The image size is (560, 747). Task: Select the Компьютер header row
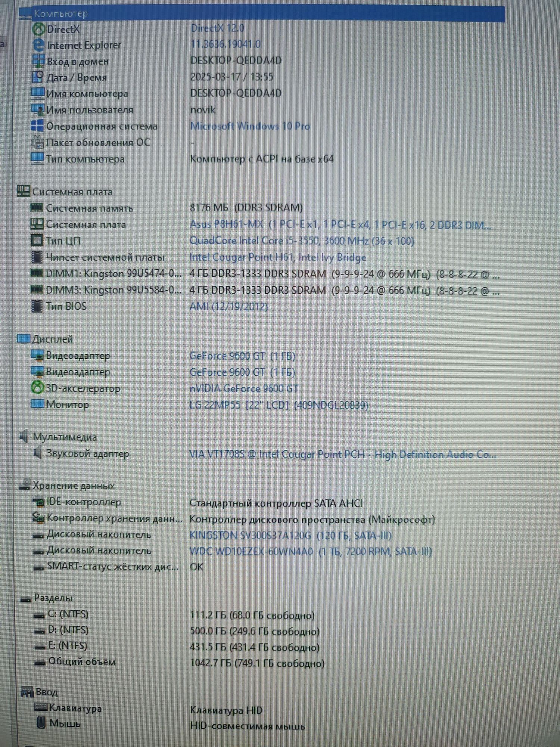click(261, 13)
